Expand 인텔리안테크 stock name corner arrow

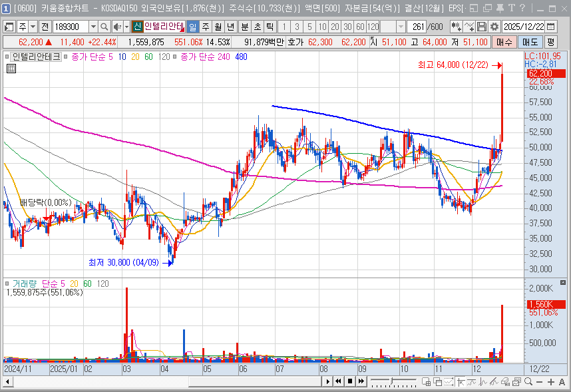coord(182,29)
